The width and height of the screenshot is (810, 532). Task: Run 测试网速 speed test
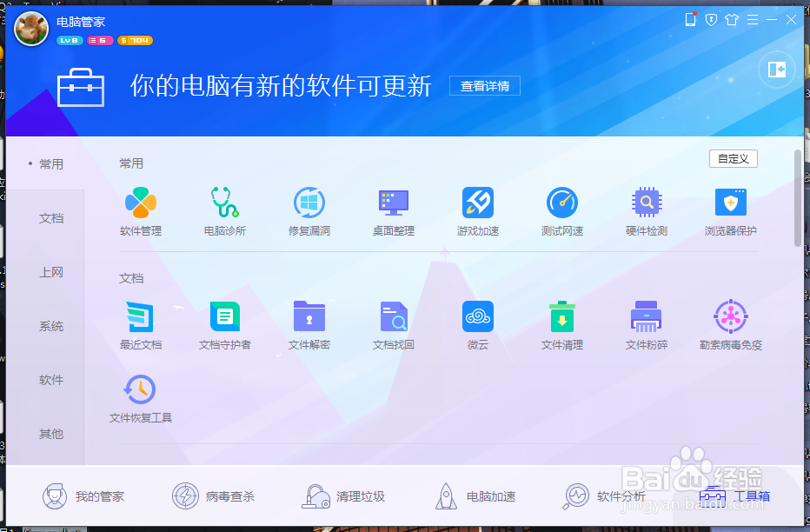click(562, 211)
